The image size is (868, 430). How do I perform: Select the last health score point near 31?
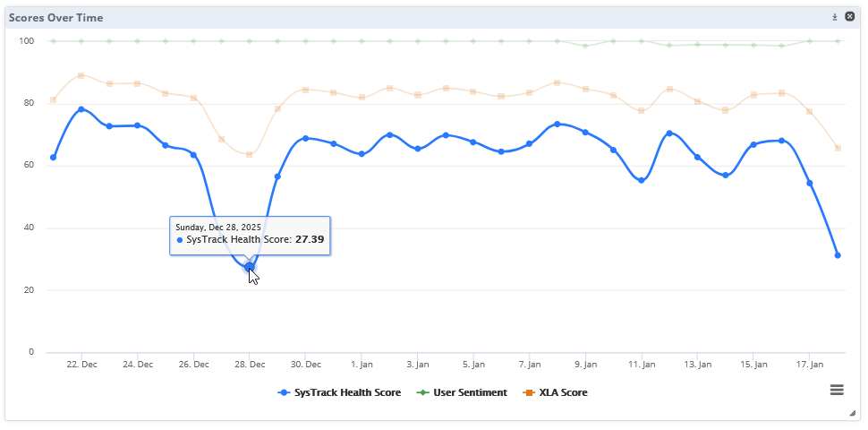[x=838, y=255]
